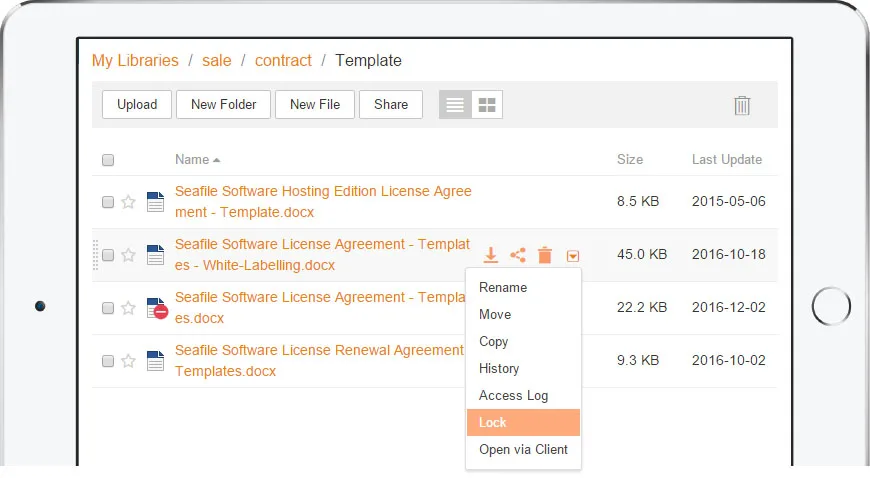870x478 pixels.
Task: Tick the checkbox for License Renewal Agreement
Action: (108, 361)
